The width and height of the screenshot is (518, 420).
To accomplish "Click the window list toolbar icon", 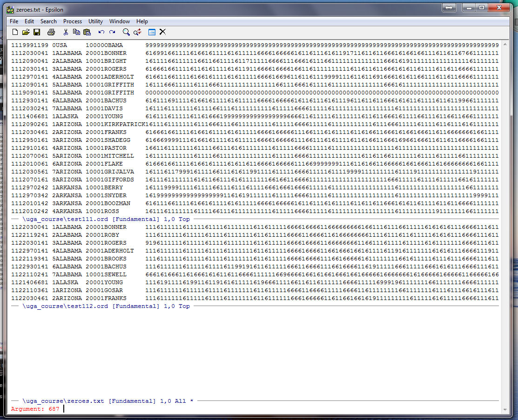I will [x=152, y=32].
